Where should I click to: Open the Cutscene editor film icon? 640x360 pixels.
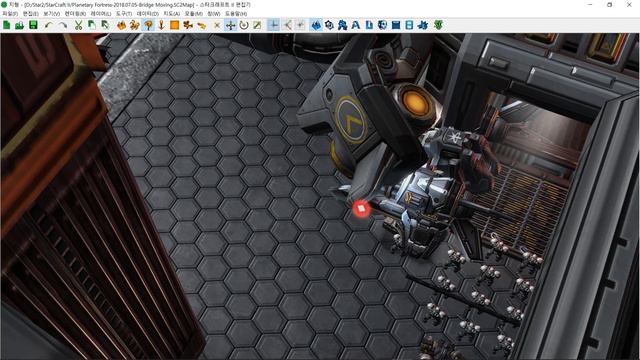coord(409,25)
